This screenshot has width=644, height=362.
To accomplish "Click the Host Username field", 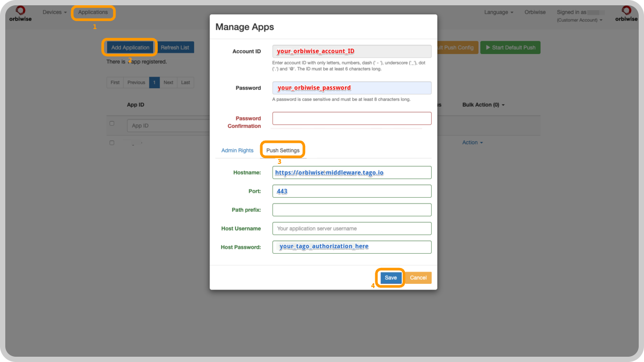I will (x=352, y=228).
